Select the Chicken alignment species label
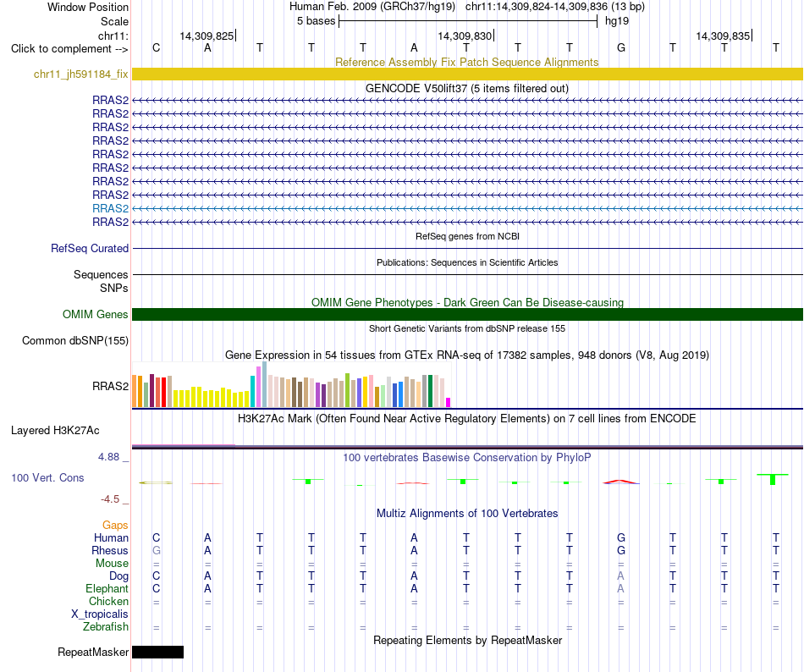The image size is (804, 672). (x=108, y=601)
